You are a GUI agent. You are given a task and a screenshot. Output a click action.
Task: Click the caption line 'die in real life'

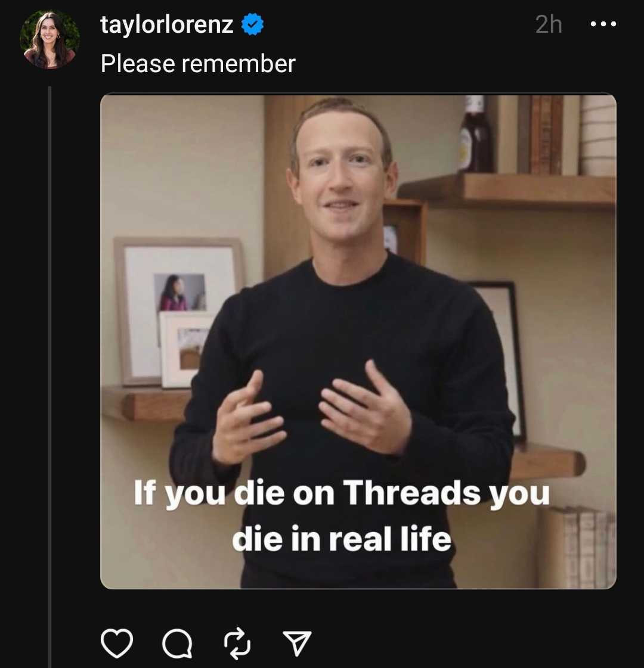(x=342, y=539)
